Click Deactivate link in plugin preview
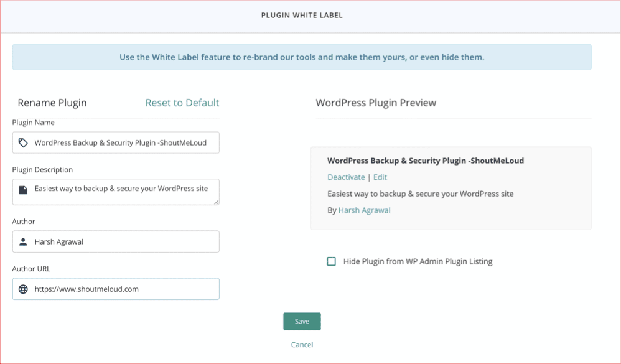621x364 pixels. (346, 177)
